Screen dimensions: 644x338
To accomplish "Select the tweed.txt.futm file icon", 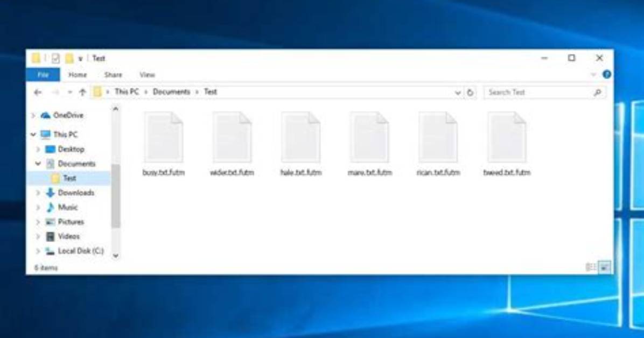I will [x=507, y=137].
